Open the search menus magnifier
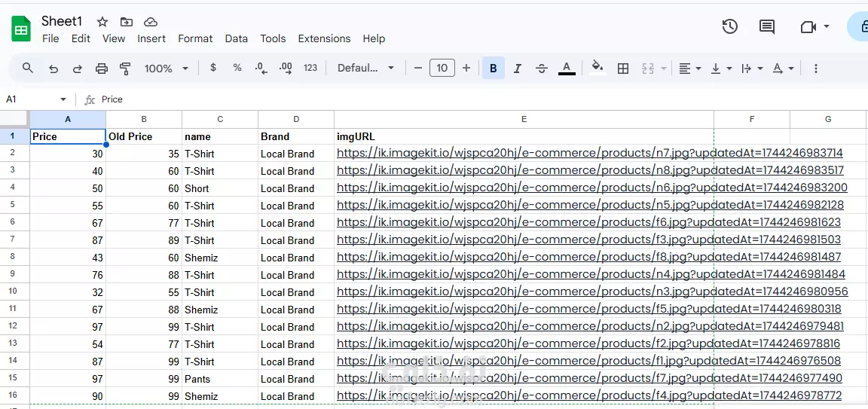Image resolution: width=868 pixels, height=409 pixels. coord(28,68)
